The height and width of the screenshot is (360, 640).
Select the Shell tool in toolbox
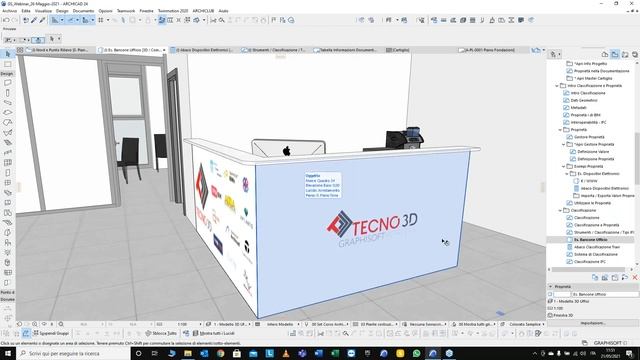pos(7,132)
